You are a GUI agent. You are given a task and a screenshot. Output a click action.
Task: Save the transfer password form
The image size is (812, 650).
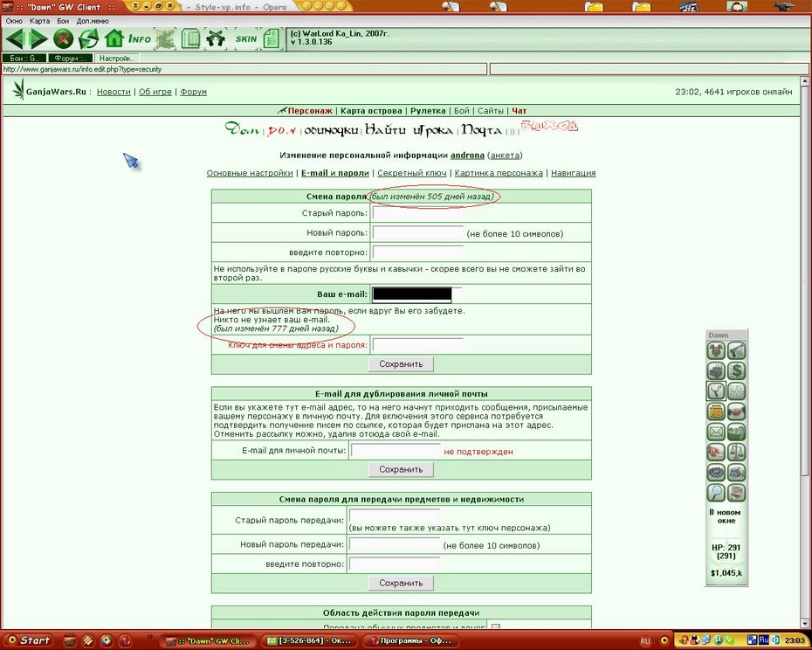tap(401, 583)
